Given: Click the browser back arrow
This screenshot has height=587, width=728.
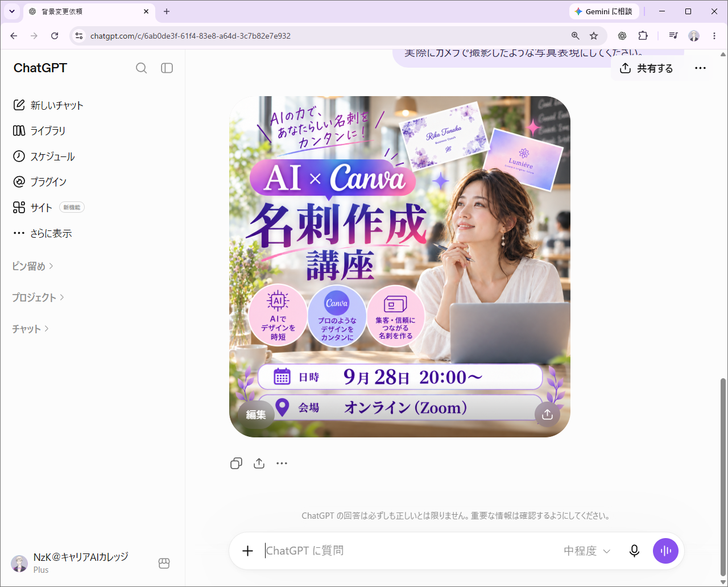Looking at the screenshot, I should coord(14,36).
